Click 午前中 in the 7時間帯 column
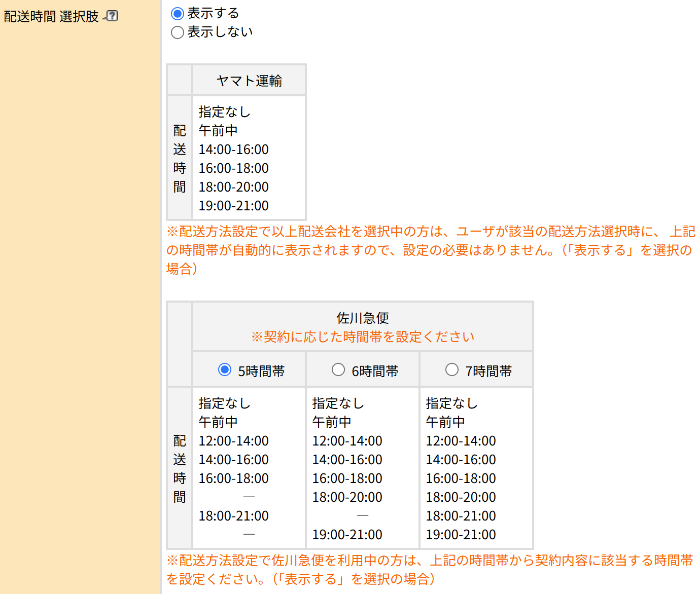 tap(445, 422)
